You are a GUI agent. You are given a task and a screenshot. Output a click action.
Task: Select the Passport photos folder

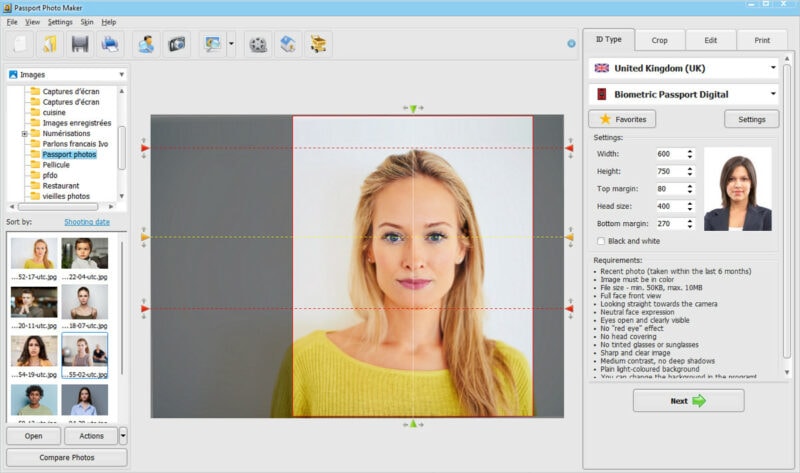point(69,154)
